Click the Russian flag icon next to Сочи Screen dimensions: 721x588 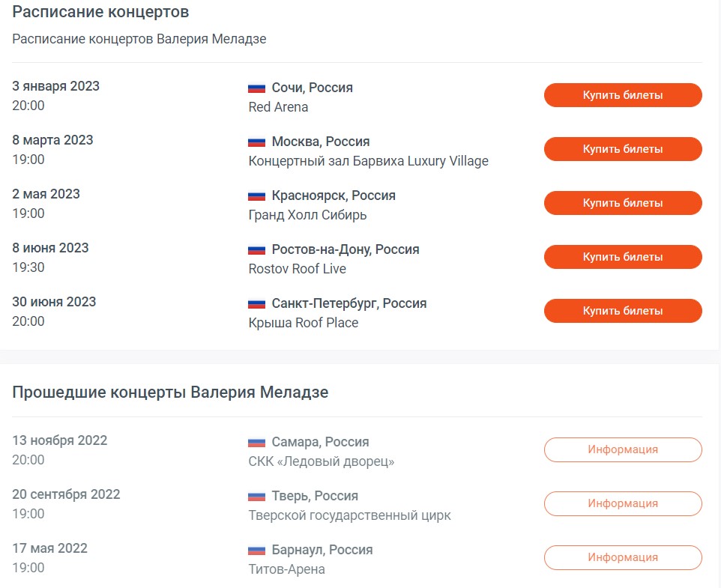[256, 88]
